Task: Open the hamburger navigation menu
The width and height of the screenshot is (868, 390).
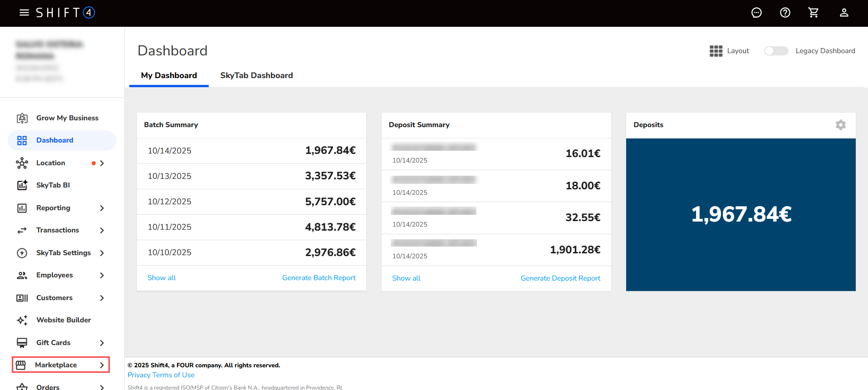Action: (24, 13)
